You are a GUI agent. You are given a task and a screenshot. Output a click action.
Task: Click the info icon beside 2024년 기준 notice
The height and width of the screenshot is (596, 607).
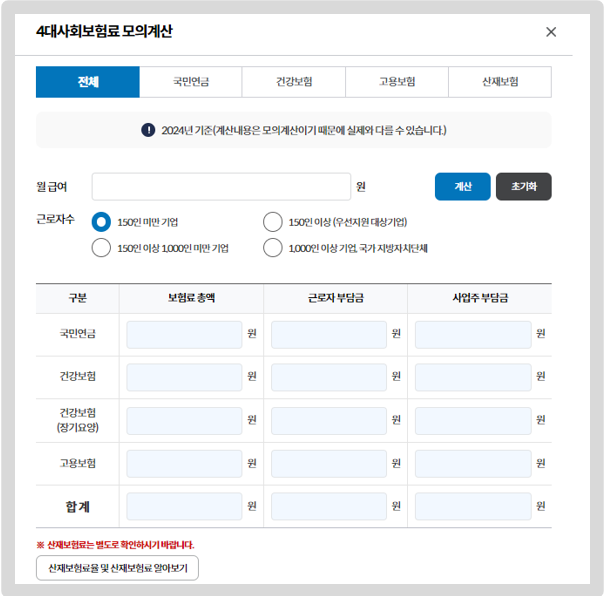148,130
